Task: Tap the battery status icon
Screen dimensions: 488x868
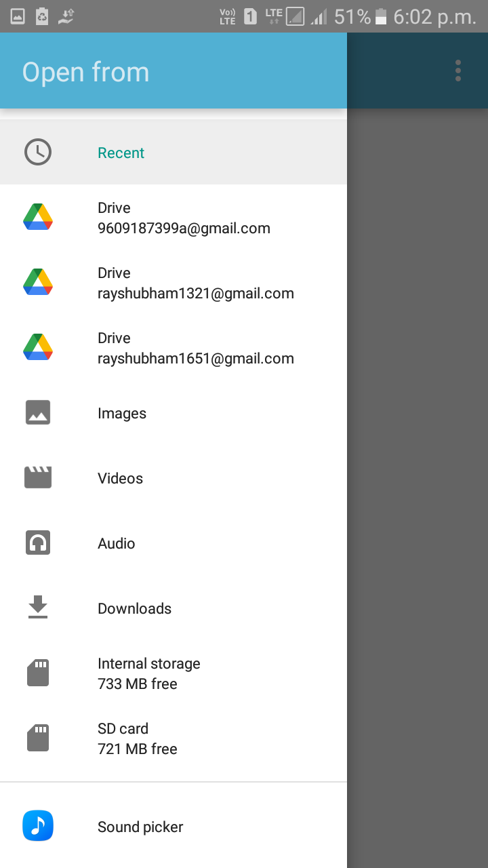Action: (x=382, y=16)
